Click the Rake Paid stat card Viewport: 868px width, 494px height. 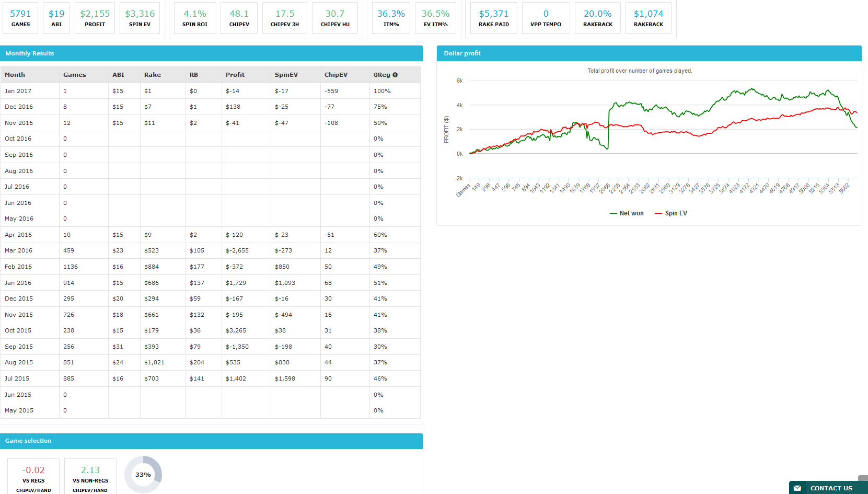click(x=494, y=18)
